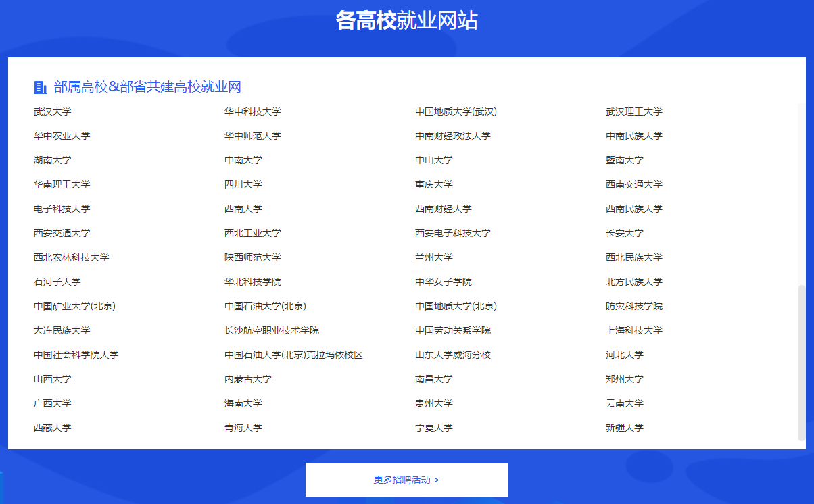Open 中国劳动关系学院 link

453,330
